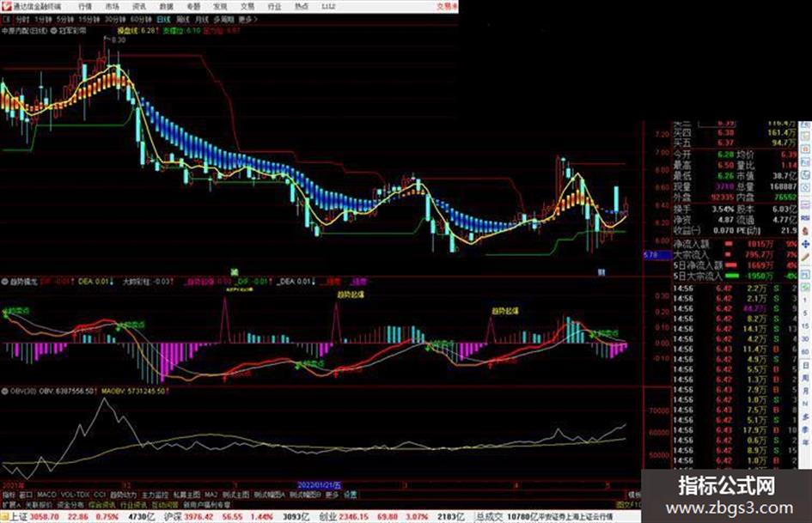The image size is (812, 523).
Task: Select the MA2 indicator tab
Action: (211, 495)
